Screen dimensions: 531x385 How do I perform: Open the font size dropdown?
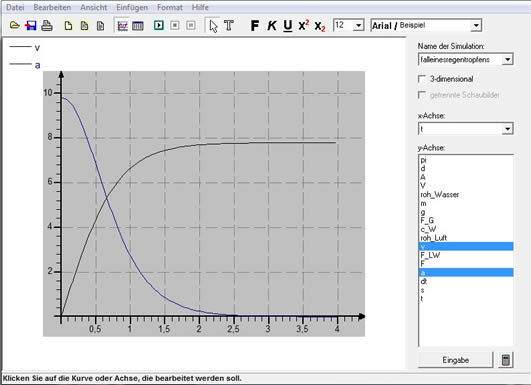[x=358, y=26]
